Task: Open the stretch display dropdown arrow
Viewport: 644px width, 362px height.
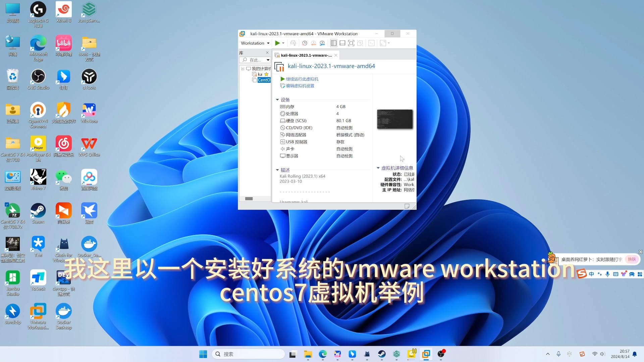Action: pos(389,43)
